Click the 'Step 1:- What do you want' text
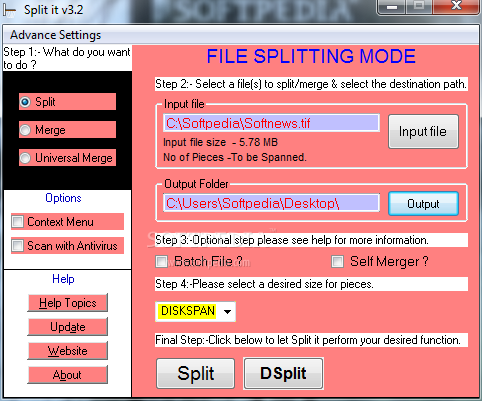 [67, 58]
